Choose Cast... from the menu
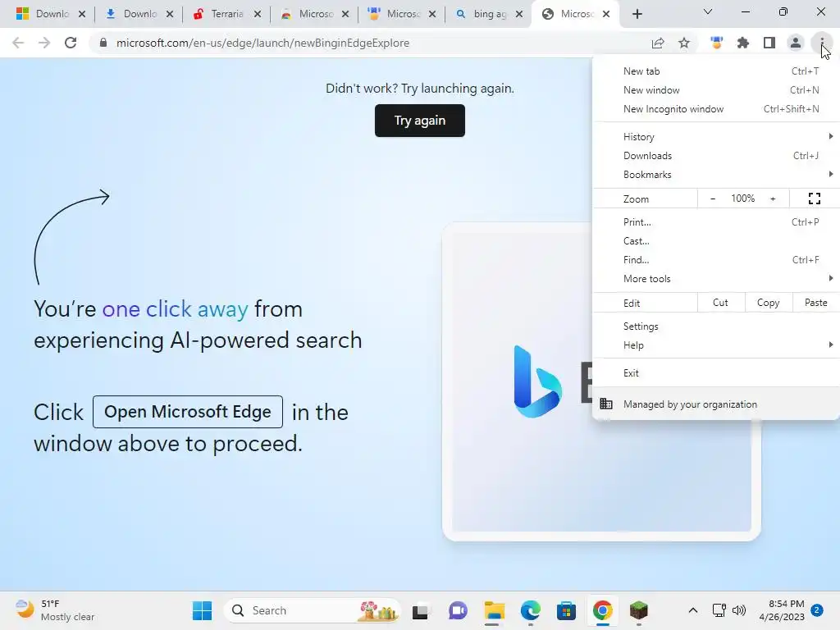The height and width of the screenshot is (630, 840). (x=716, y=241)
